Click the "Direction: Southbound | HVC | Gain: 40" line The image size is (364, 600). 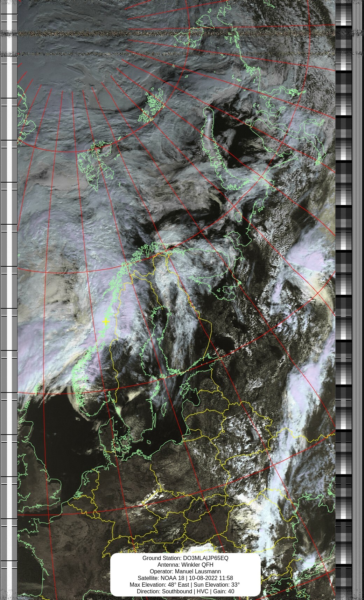pos(185,591)
